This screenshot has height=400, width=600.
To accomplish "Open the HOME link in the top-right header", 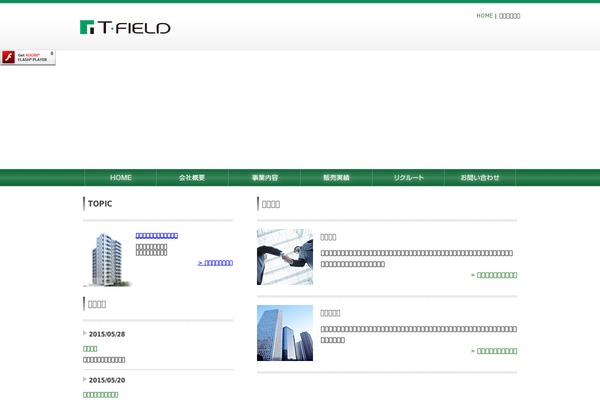I will [484, 16].
